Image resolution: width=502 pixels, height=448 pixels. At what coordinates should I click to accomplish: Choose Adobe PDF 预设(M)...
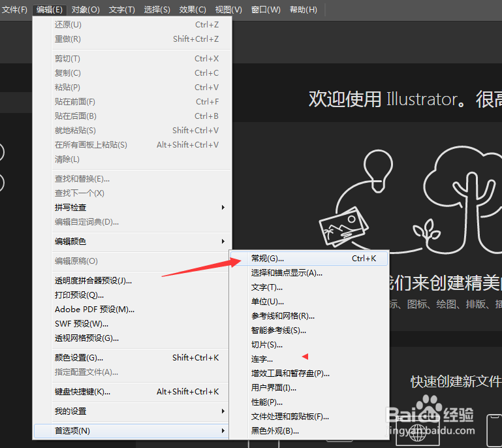[x=133, y=310]
